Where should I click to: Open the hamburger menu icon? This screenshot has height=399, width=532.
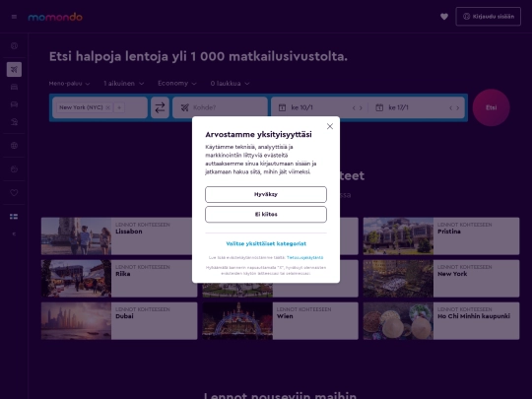click(14, 17)
